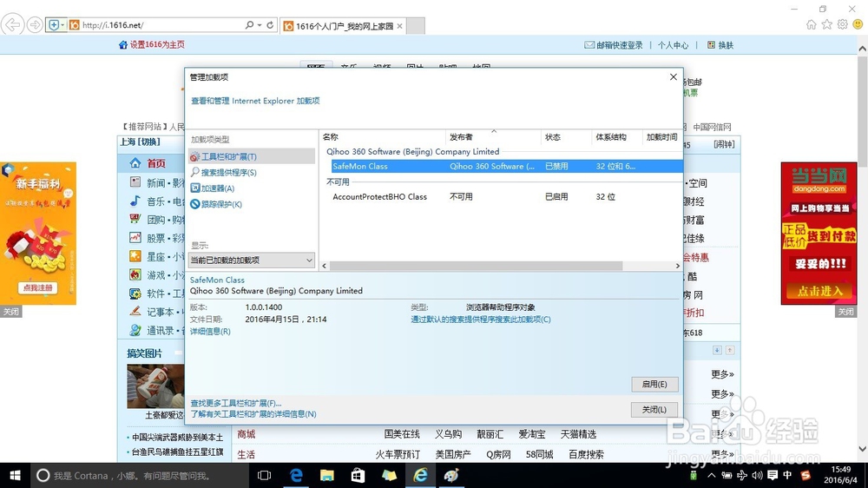Click the browser Forward arrow button
This screenshot has width=868, height=488.
point(35,25)
